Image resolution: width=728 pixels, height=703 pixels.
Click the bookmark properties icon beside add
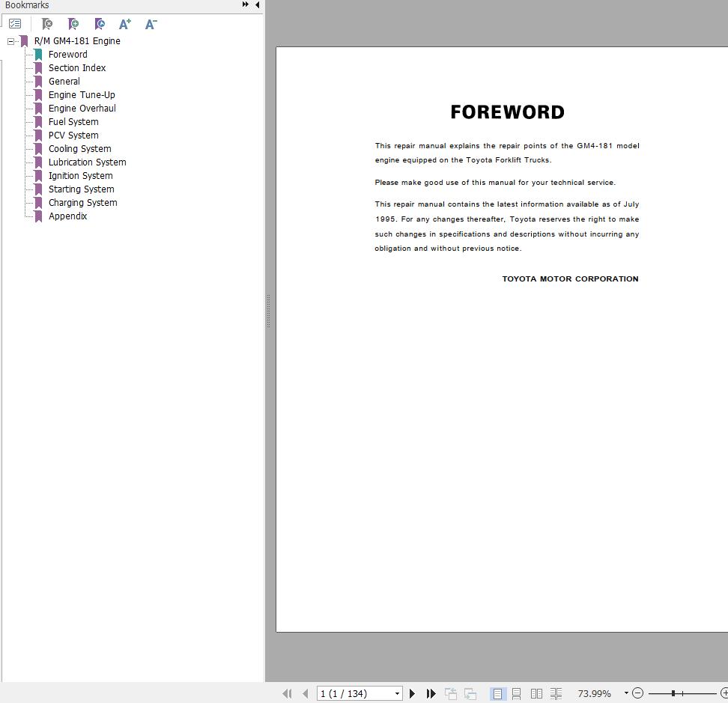100,24
